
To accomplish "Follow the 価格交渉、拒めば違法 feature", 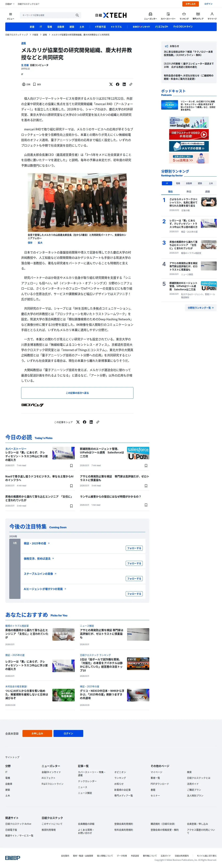I will pyautogui.click(x=134, y=563).
